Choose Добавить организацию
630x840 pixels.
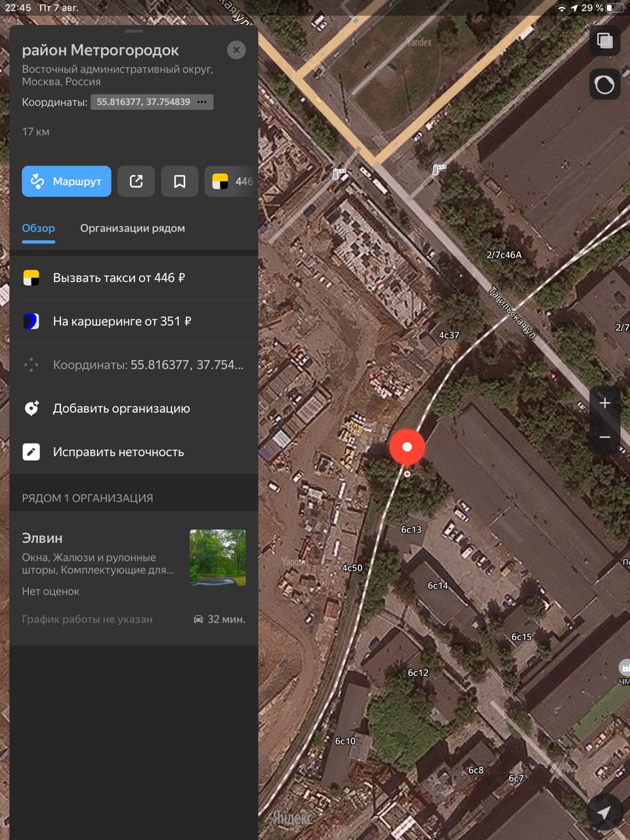tap(134, 408)
